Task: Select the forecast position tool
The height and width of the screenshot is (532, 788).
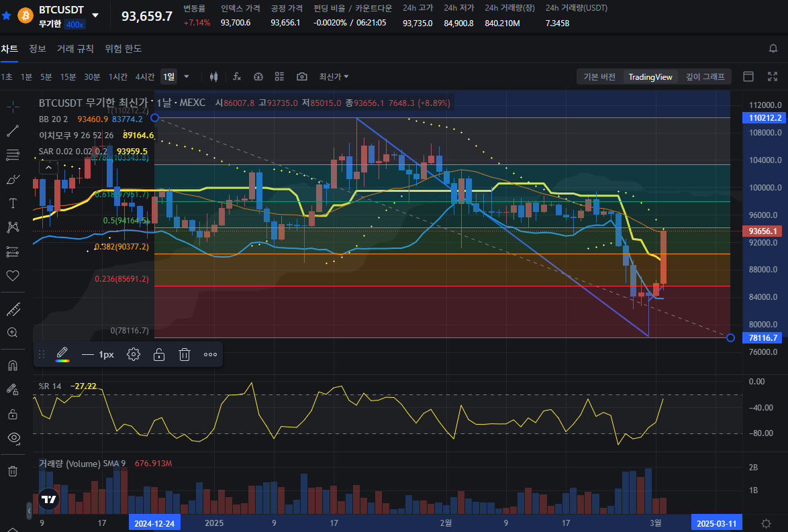Action: pos(13,252)
